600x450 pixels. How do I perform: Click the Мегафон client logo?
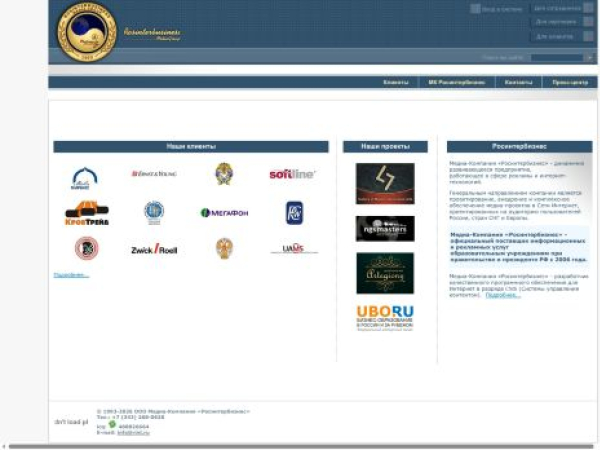(224, 213)
